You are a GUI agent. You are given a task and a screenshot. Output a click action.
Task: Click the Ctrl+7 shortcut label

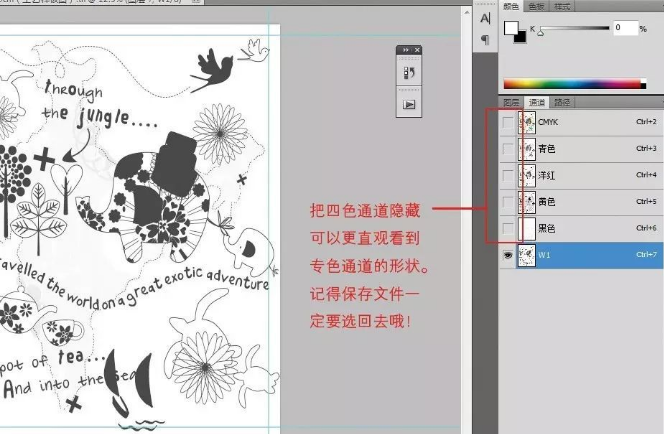coord(646,254)
